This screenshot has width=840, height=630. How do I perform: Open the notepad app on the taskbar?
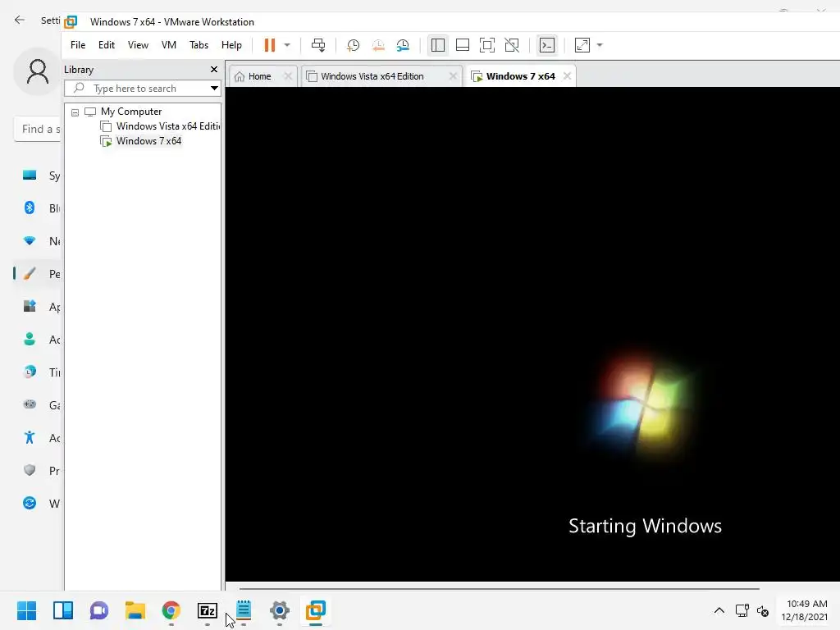coord(244,610)
